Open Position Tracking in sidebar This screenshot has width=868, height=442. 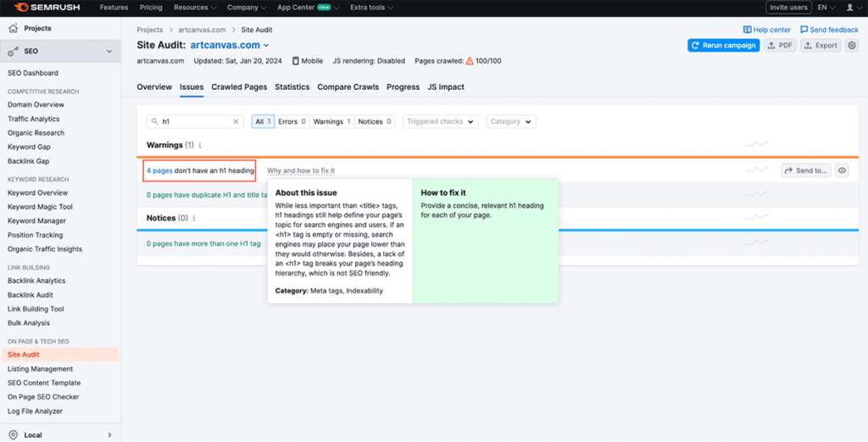coord(35,235)
